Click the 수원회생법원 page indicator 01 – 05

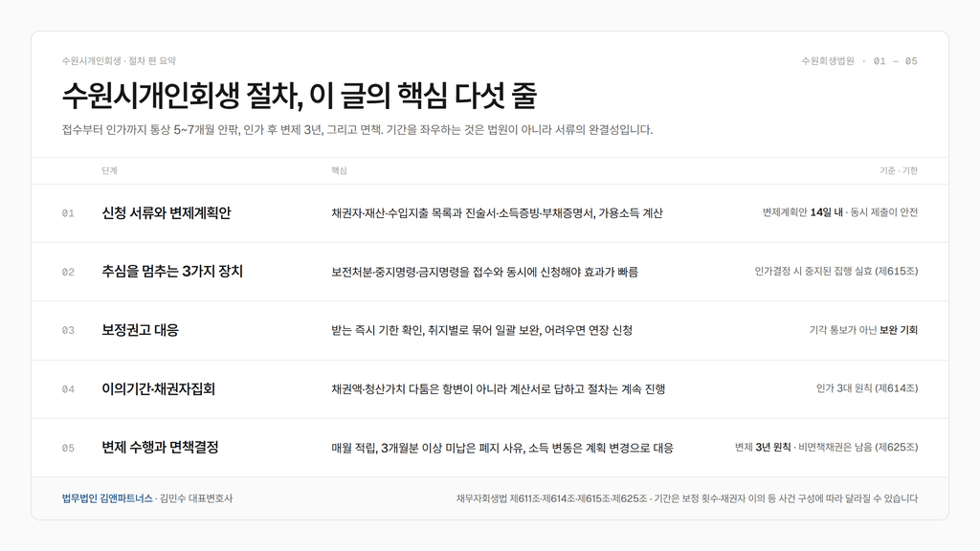tap(859, 61)
